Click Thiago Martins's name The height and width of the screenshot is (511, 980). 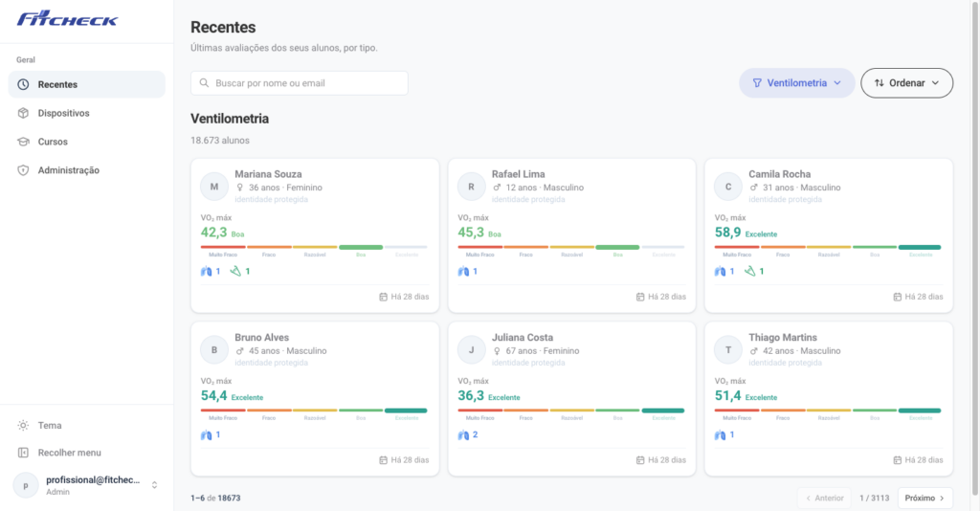(x=783, y=338)
